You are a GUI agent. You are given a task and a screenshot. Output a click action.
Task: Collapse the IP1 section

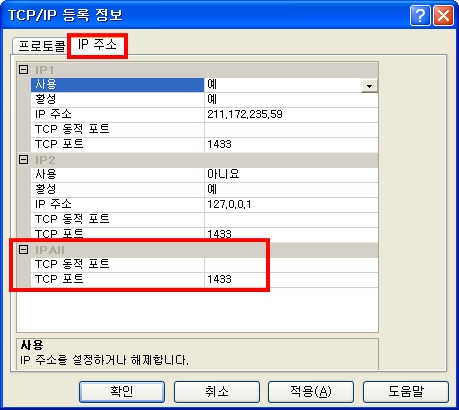pyautogui.click(x=23, y=70)
